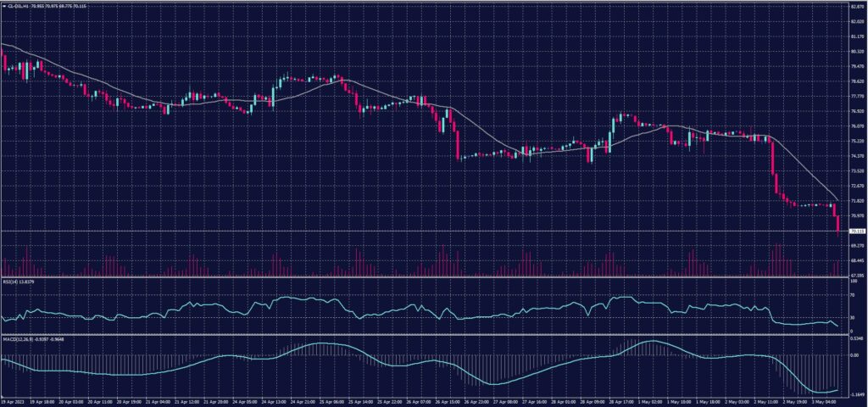Click the 82.870 top price scale label

coord(857,8)
